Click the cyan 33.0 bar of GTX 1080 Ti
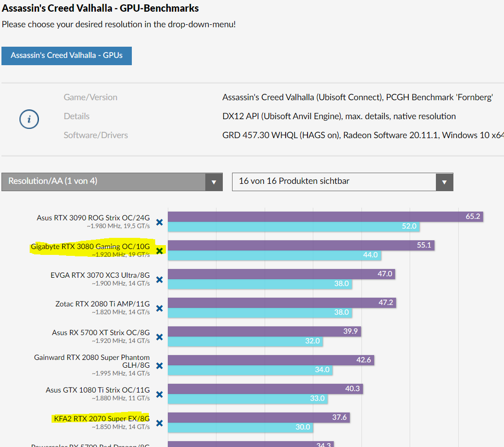This screenshot has width=504, height=447. pyautogui.click(x=248, y=398)
